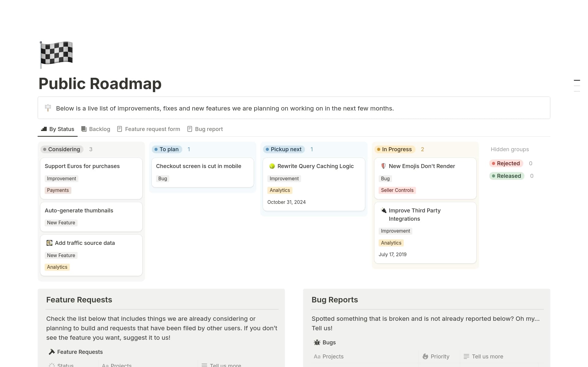Click the bug icon beside the Bugs heading
The image size is (588, 367).
coord(317,342)
